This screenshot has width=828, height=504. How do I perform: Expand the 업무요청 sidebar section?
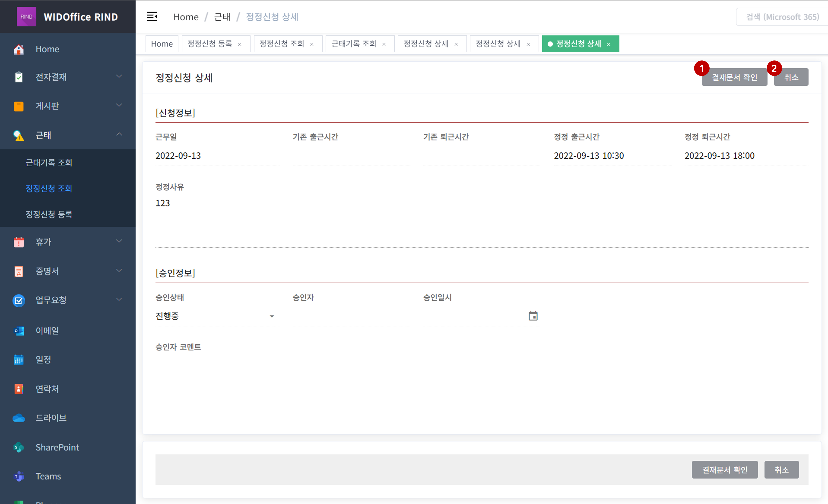119,300
